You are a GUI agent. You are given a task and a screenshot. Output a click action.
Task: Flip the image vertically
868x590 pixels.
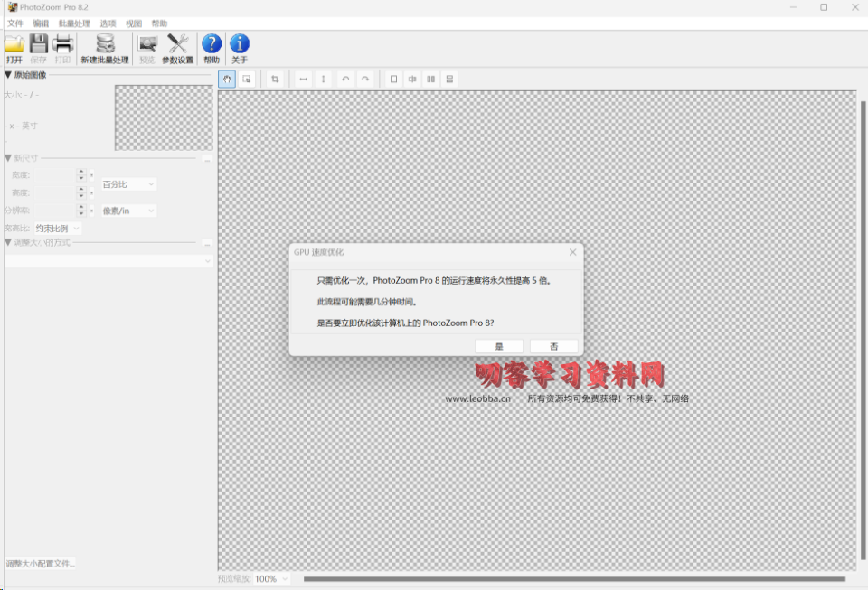coord(324,80)
